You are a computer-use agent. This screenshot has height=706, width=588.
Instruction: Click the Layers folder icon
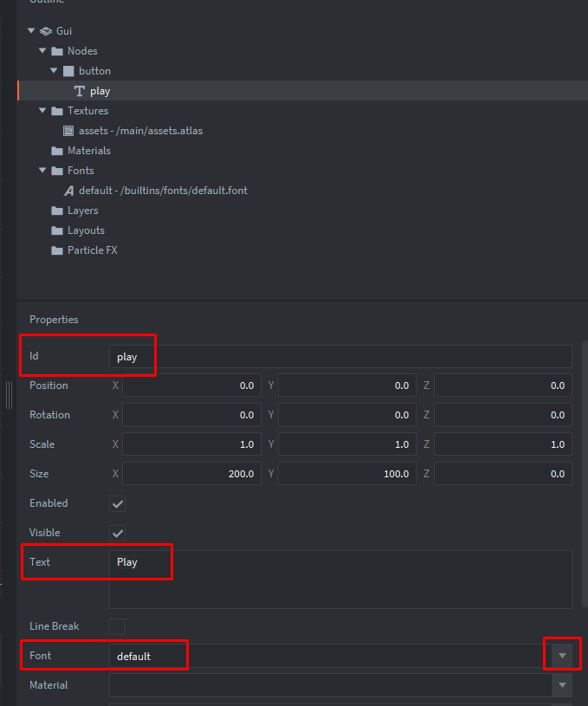58,211
